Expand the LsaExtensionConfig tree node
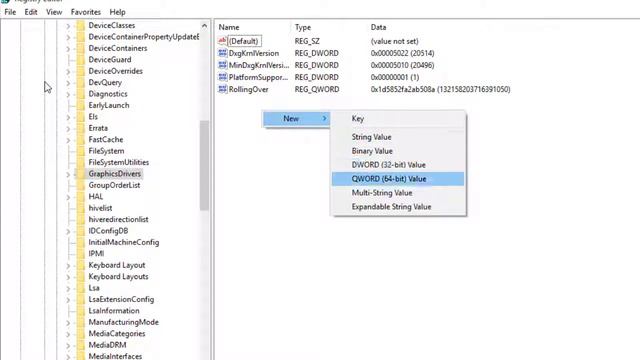This screenshot has height=360, width=640. pyautogui.click(x=68, y=300)
